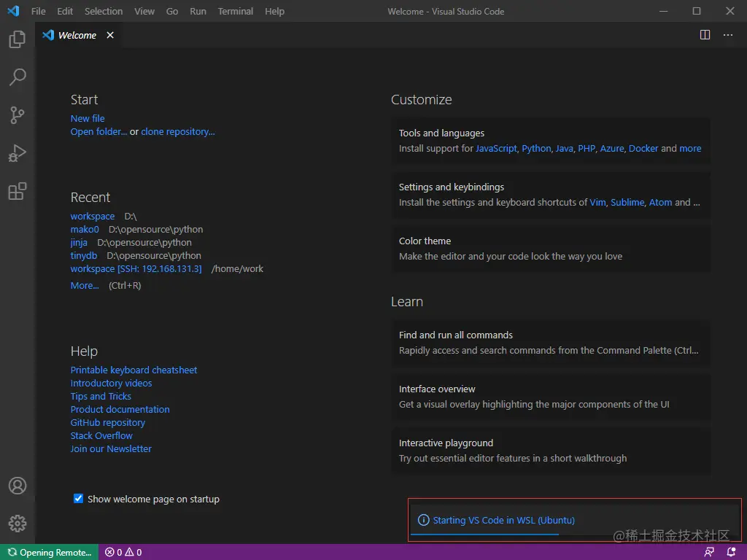Select the Search icon in activity bar

[x=17, y=77]
